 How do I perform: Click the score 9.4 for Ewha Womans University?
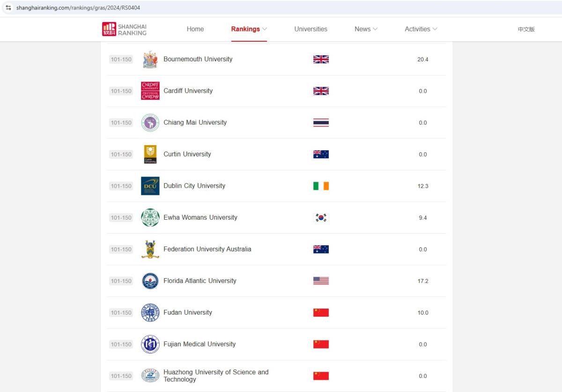(x=423, y=218)
